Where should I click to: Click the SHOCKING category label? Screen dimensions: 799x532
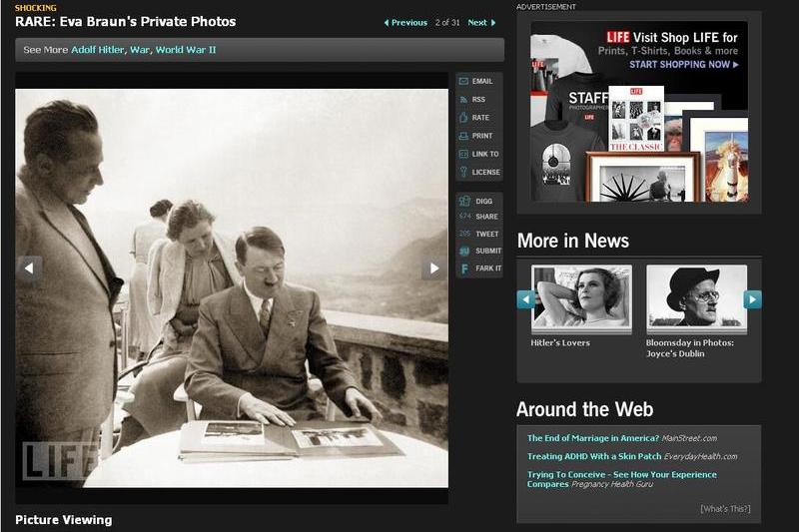pyautogui.click(x=36, y=8)
